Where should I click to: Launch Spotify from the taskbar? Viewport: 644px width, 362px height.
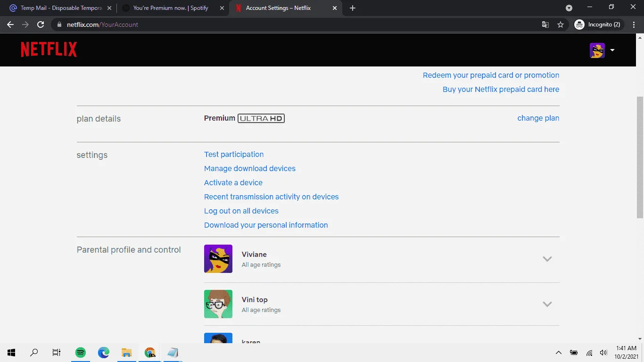point(81,353)
